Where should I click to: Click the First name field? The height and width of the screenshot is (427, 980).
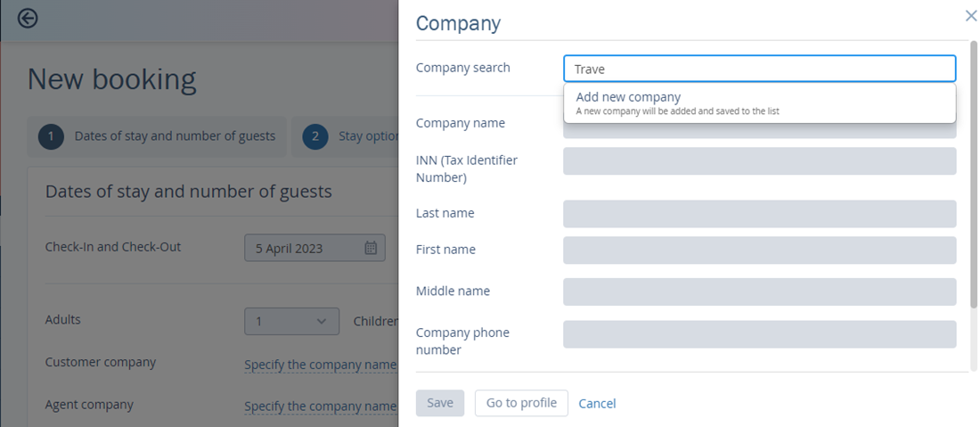pyautogui.click(x=759, y=250)
